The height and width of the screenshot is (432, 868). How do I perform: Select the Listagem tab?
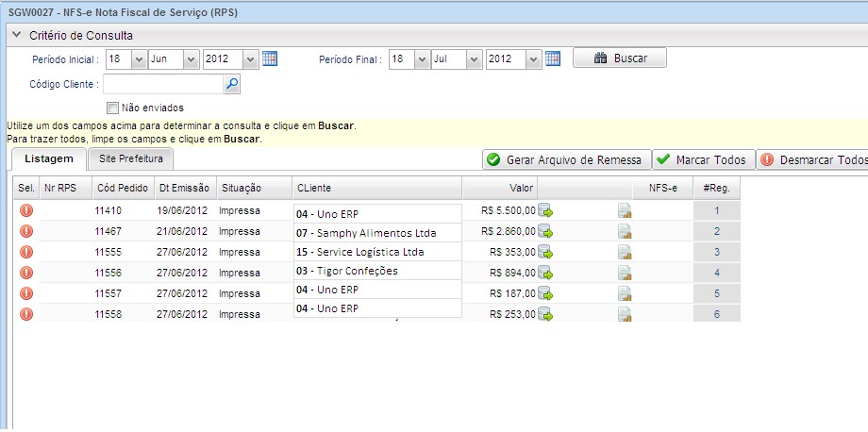48,158
